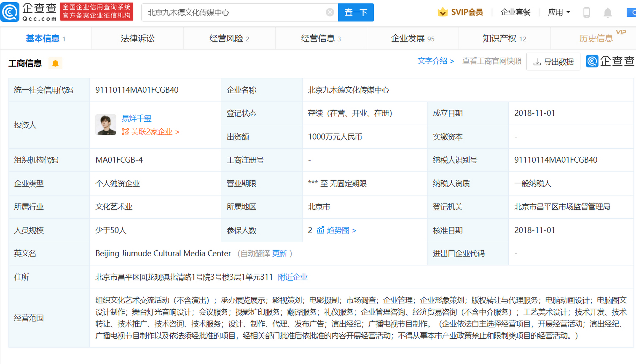636x364 pixels.
Task: Switch to the 经营信息 tab
Action: [x=321, y=38]
